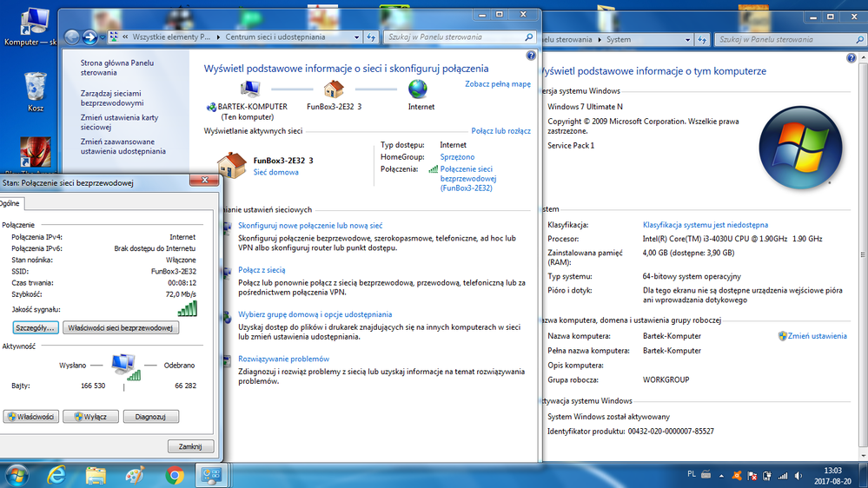Viewport: 868px width, 488px height.
Task: Click the Windows Start orb
Action: (17, 475)
